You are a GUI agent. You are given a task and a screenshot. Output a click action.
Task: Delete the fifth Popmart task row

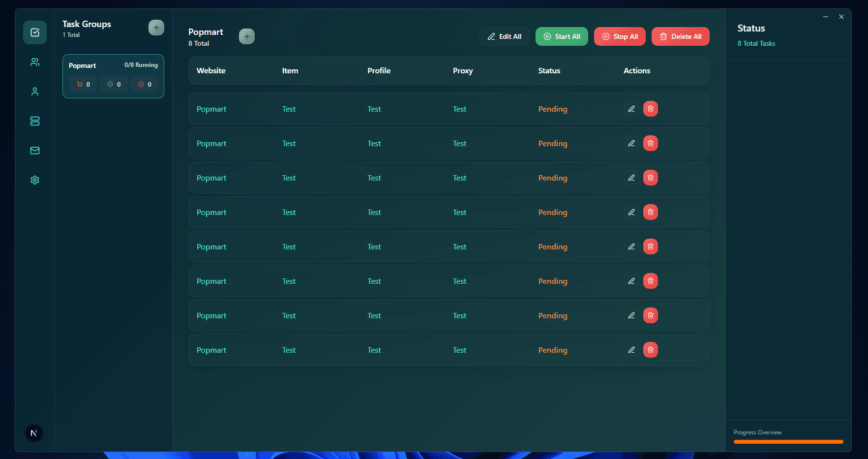651,246
